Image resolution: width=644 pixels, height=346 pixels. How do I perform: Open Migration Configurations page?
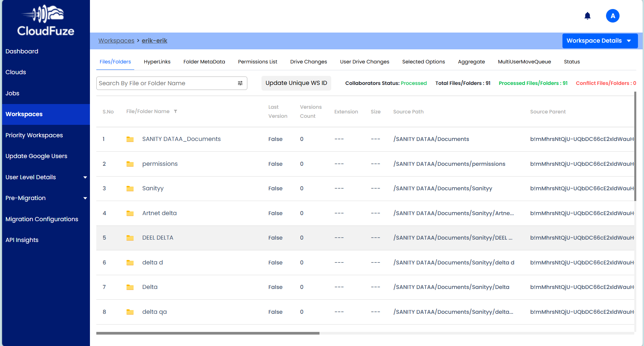(42, 219)
